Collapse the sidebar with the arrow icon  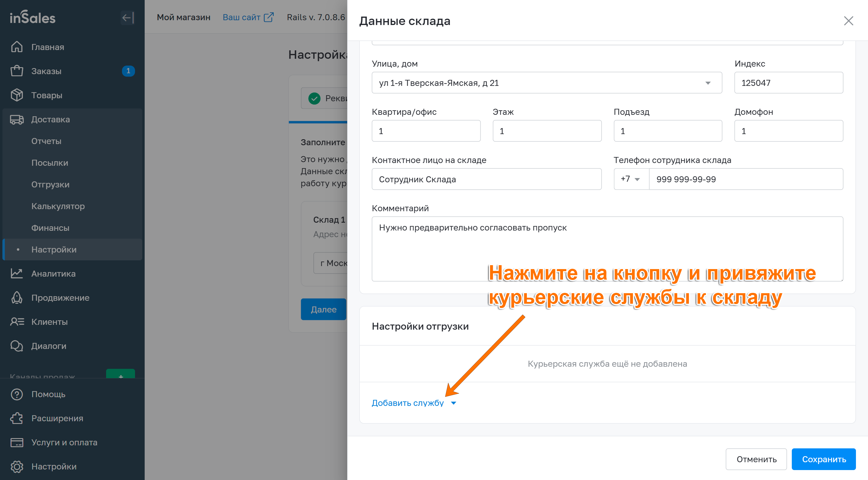click(x=128, y=17)
